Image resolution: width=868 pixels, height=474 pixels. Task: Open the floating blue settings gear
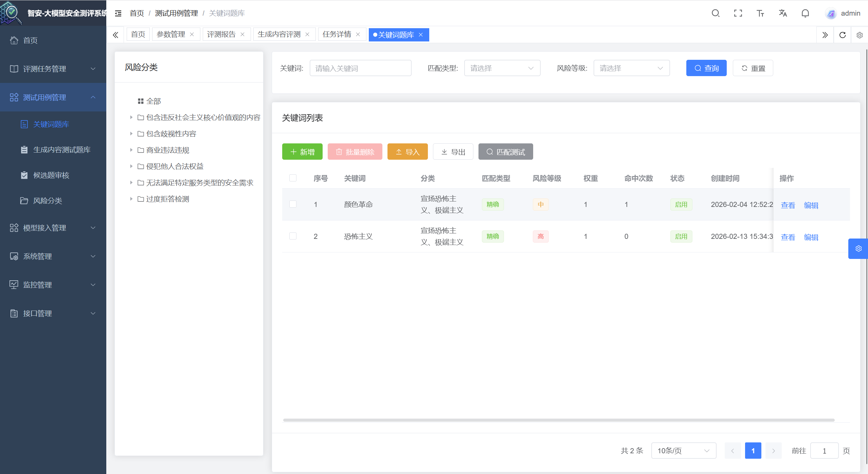(x=858, y=249)
